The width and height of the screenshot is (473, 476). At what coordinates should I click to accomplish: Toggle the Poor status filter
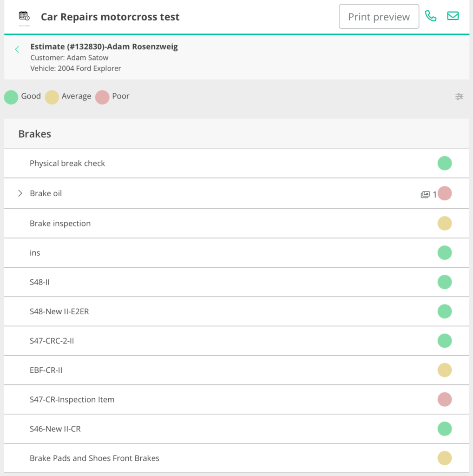pyautogui.click(x=102, y=97)
